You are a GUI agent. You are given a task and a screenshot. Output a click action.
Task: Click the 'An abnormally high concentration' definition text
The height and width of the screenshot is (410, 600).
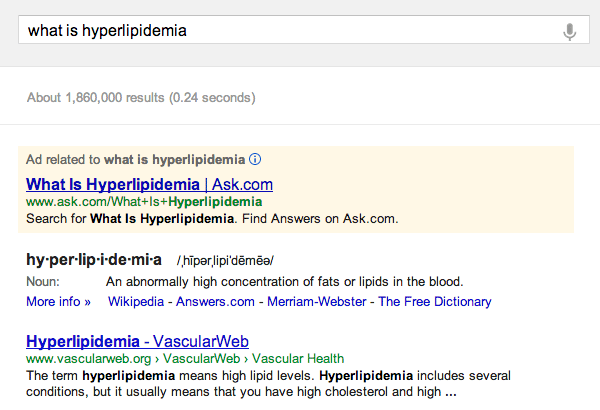coord(284,281)
